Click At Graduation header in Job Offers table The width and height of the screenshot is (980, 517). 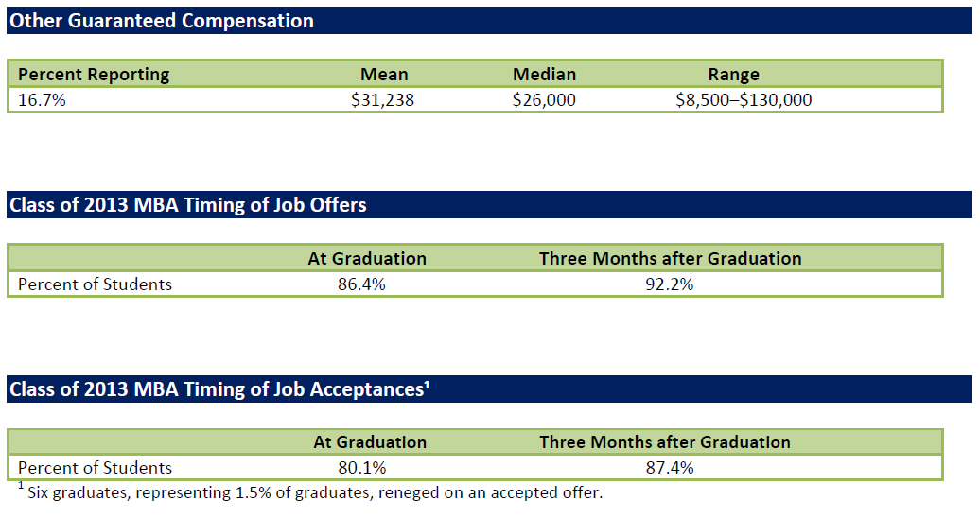pyautogui.click(x=367, y=258)
